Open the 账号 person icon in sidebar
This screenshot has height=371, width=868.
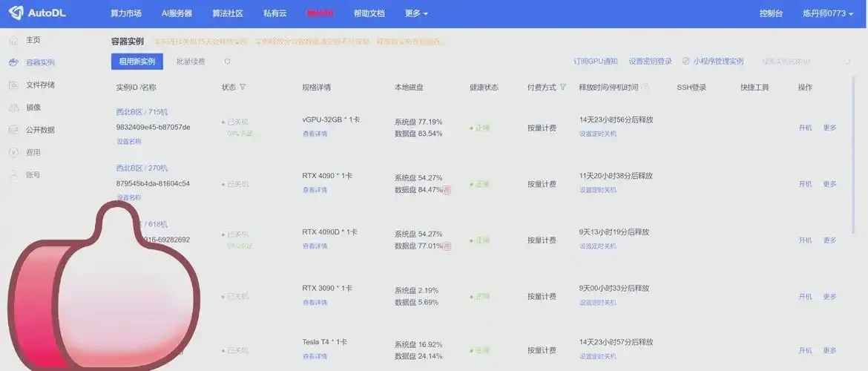click(x=14, y=174)
